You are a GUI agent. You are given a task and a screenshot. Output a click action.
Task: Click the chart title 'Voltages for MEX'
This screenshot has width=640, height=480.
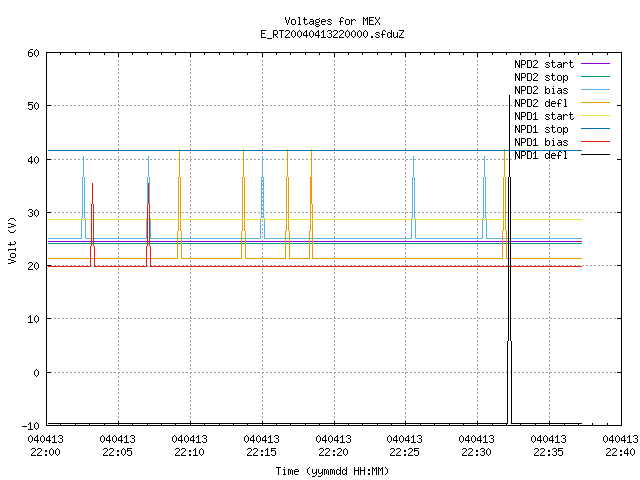[x=332, y=21]
